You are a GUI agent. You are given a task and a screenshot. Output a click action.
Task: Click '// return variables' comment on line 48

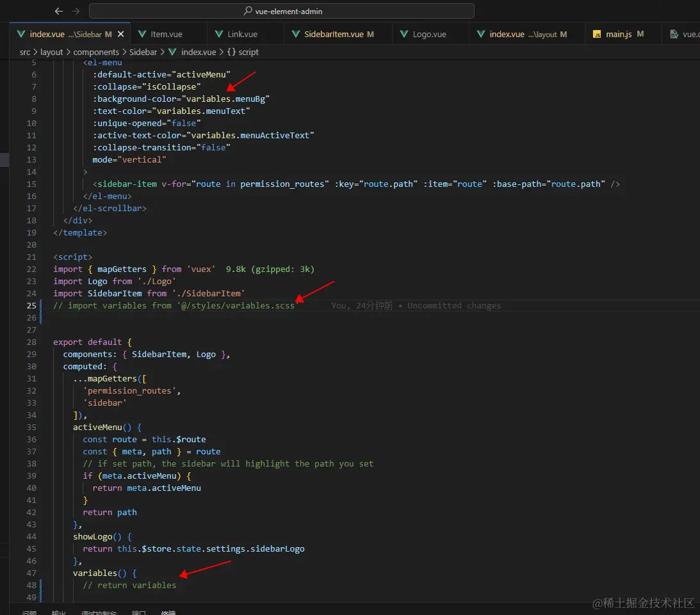129,586
